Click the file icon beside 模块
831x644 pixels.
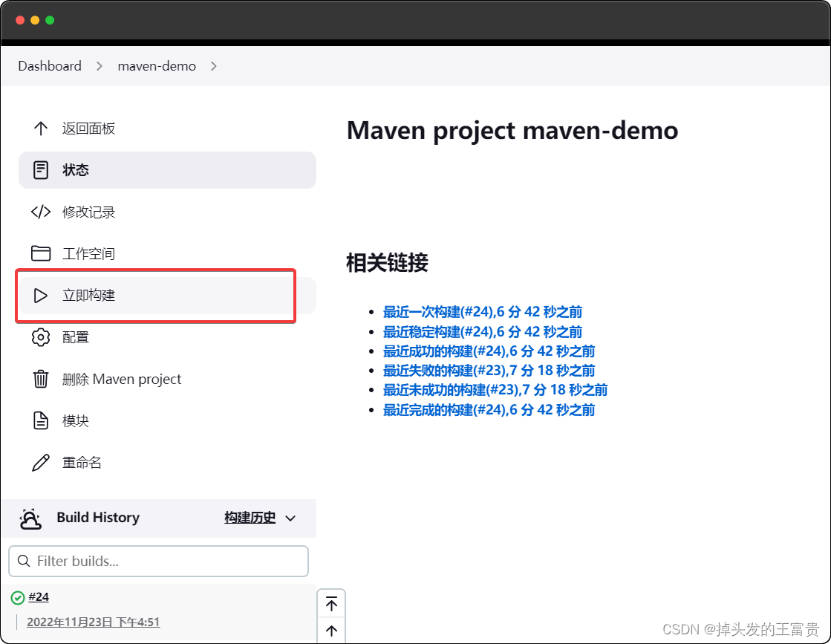click(41, 420)
